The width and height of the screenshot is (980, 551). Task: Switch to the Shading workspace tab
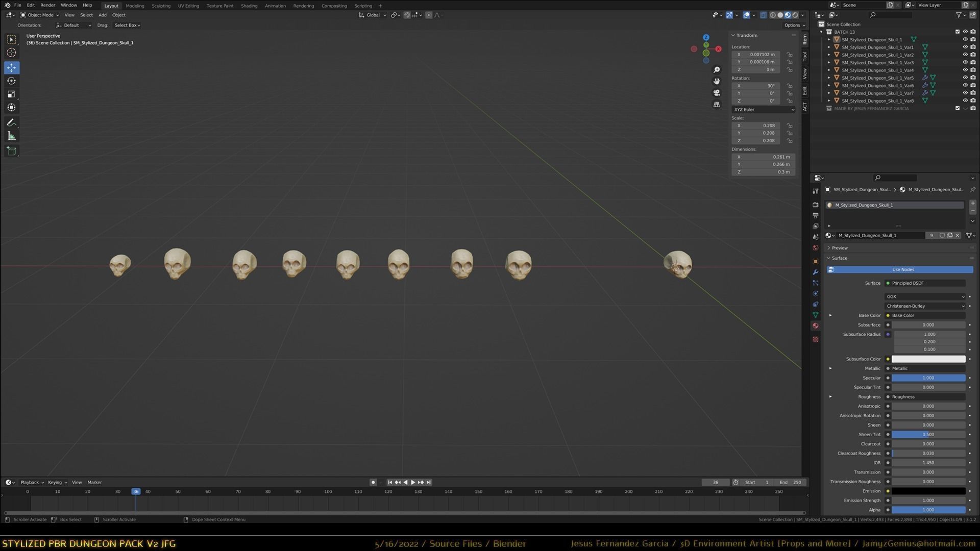coord(249,6)
